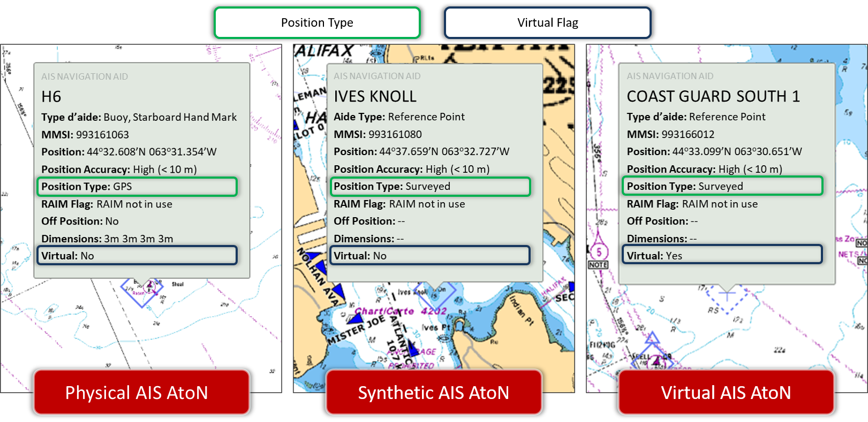The image size is (868, 422).
Task: Select the Virtual AIS AtoN label
Action: 726,393
